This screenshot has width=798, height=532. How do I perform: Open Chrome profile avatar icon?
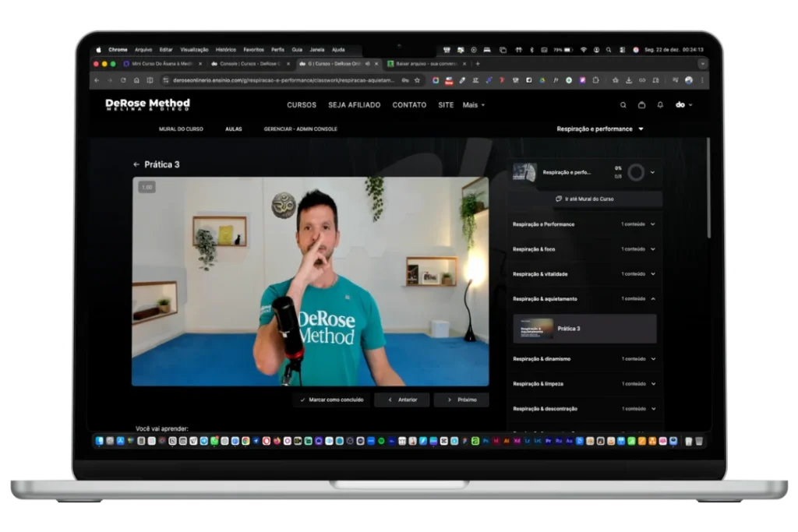[x=689, y=80]
